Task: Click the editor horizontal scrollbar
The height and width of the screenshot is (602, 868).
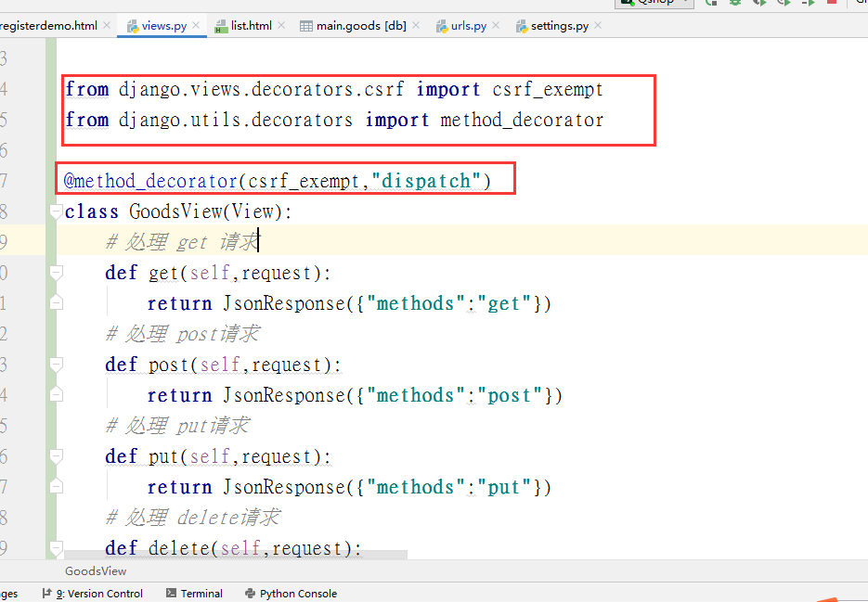Action: (x=236, y=555)
